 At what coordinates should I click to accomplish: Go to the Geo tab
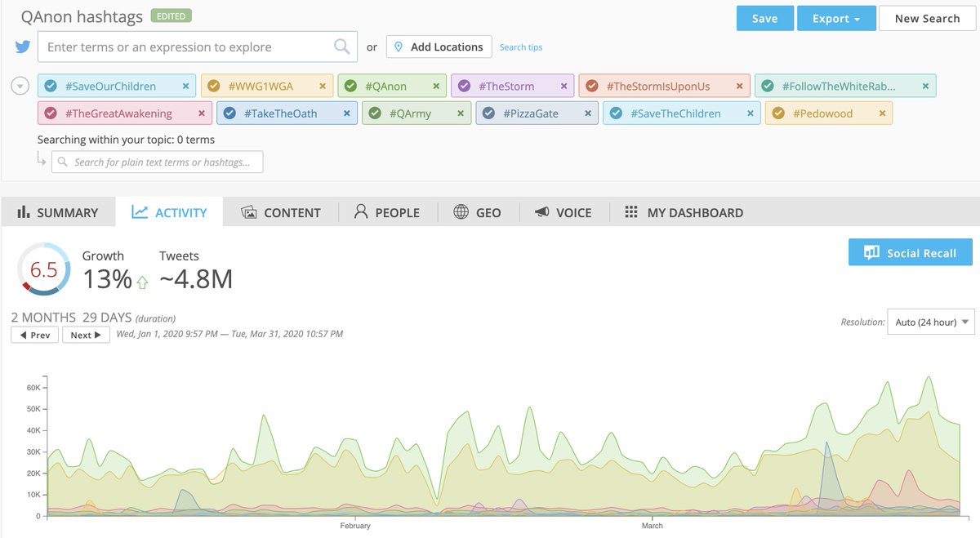tap(477, 212)
